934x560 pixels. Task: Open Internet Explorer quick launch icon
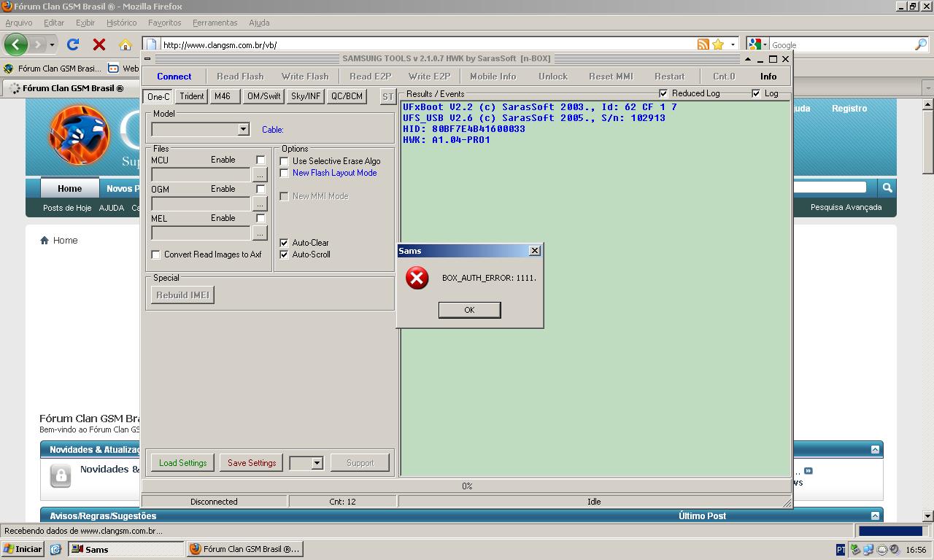[55, 549]
